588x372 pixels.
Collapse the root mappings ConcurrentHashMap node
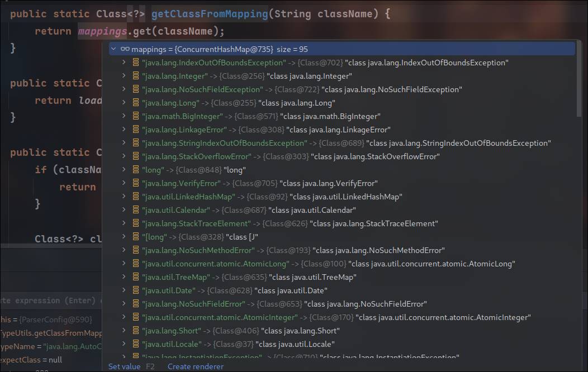tap(114, 49)
